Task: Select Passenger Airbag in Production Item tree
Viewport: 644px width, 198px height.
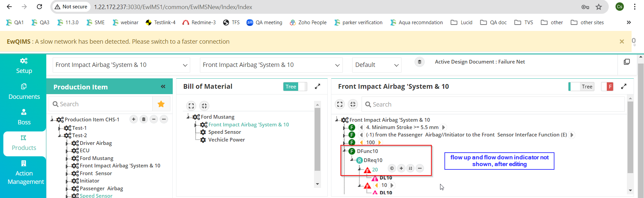Action: click(x=101, y=189)
